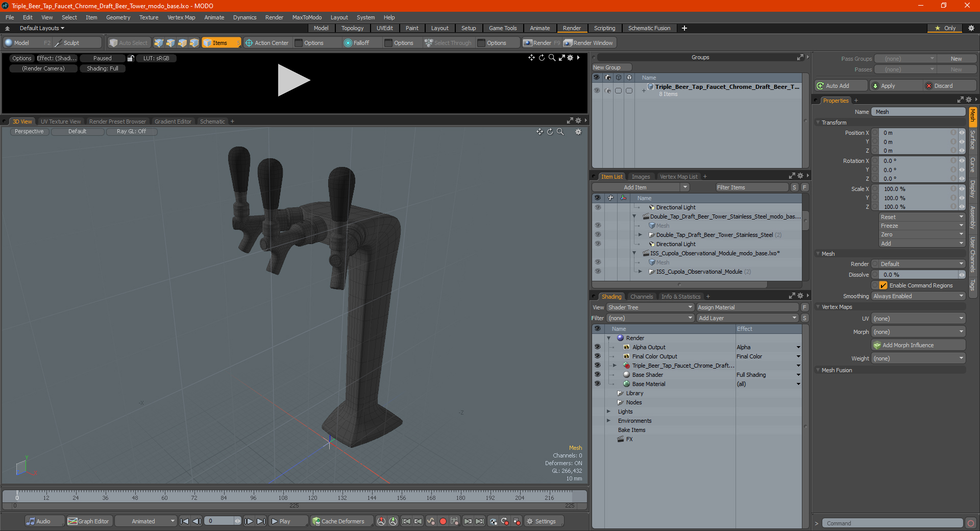The width and height of the screenshot is (980, 531).
Task: Open the Texture menu
Action: 149,17
